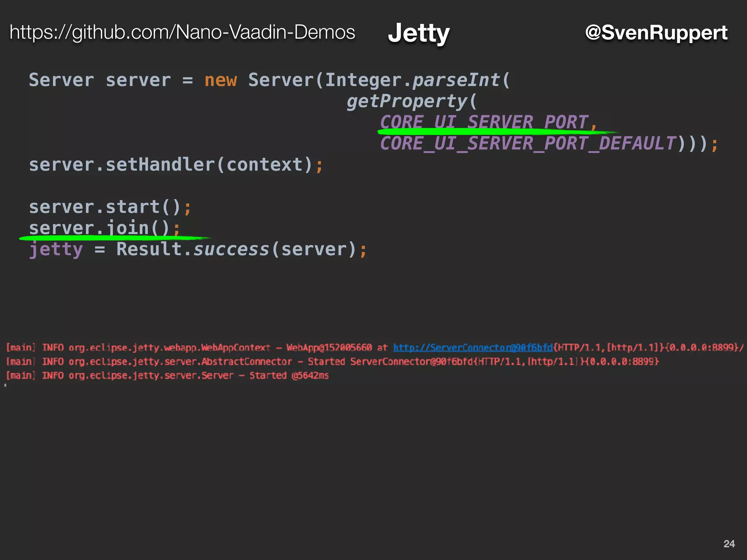Viewport: 747px width, 560px height.
Task: Click the Result.success(server) expression
Action: (x=236, y=249)
